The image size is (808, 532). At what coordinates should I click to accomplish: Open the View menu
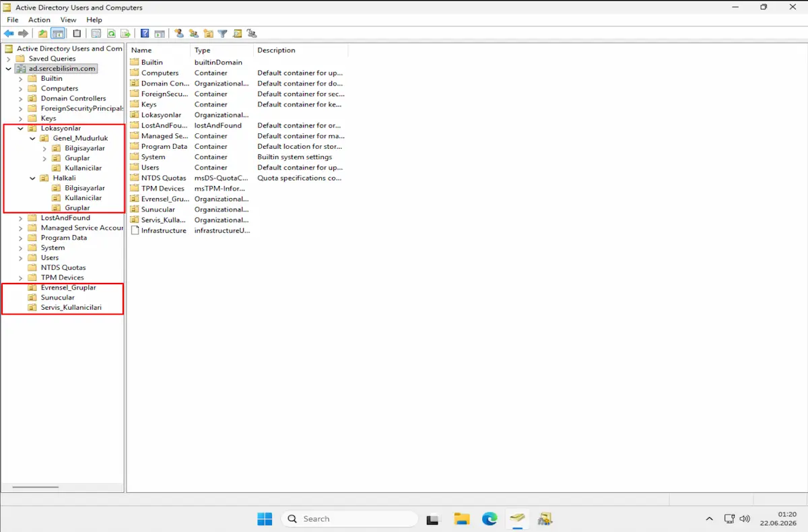pos(68,20)
